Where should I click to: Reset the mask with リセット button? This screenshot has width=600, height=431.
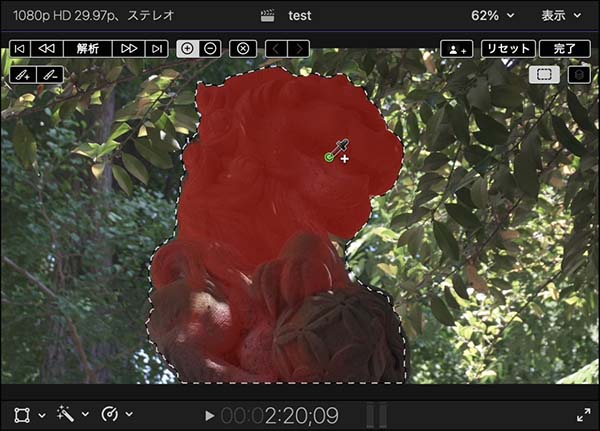[508, 49]
